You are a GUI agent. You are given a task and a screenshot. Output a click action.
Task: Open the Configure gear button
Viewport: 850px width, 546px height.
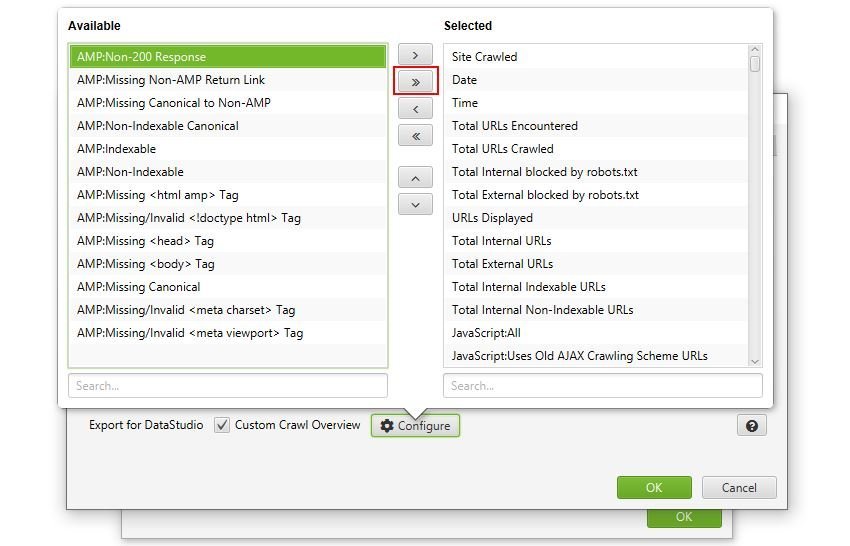[415, 425]
